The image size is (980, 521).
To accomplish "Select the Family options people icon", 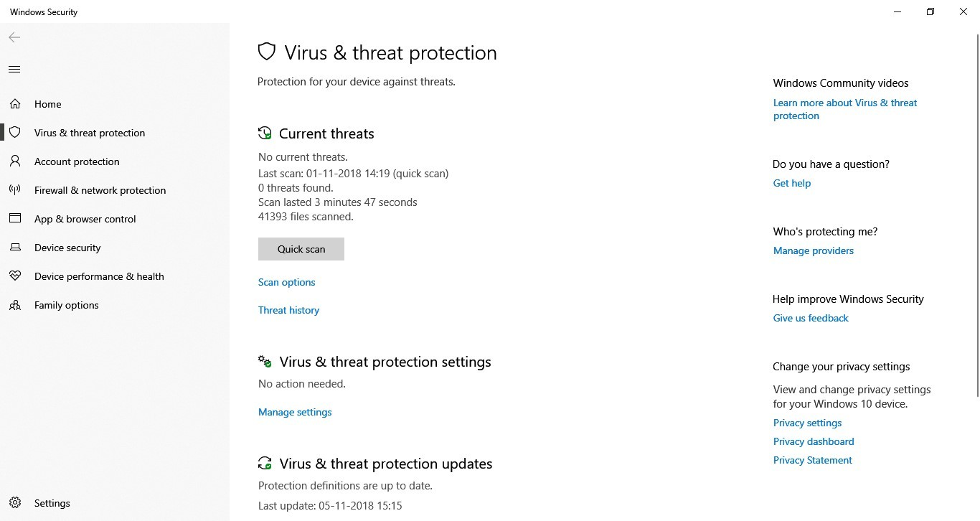I will click(x=15, y=305).
